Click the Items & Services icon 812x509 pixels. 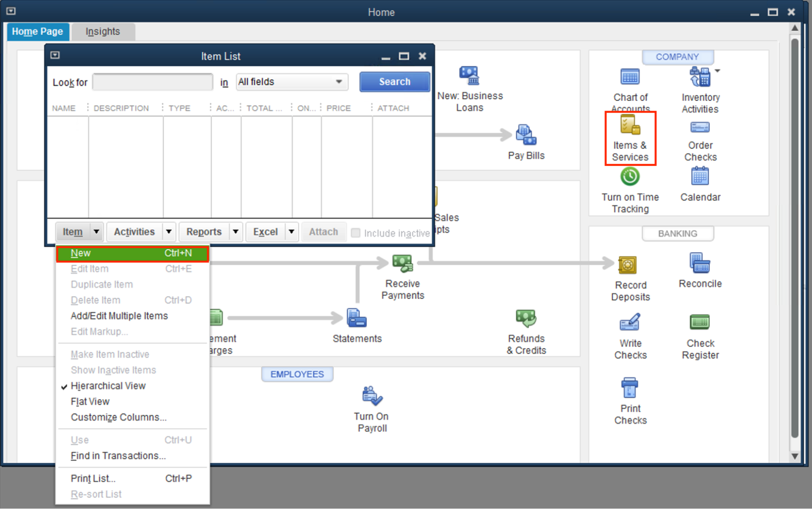click(630, 125)
